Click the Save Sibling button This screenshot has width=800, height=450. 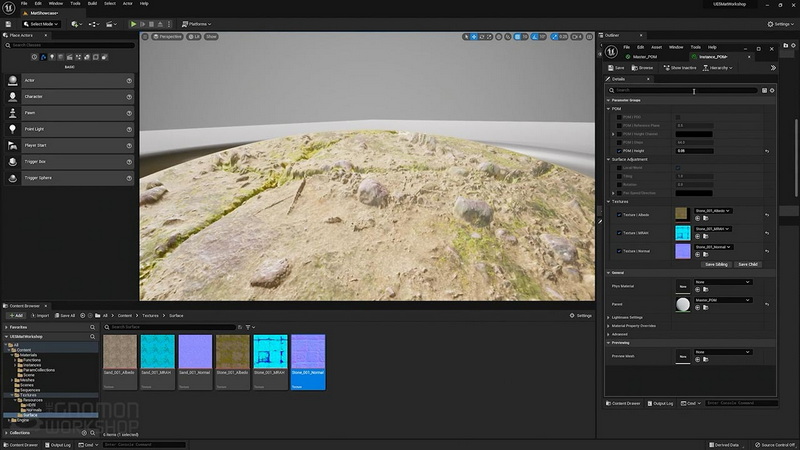click(x=716, y=264)
